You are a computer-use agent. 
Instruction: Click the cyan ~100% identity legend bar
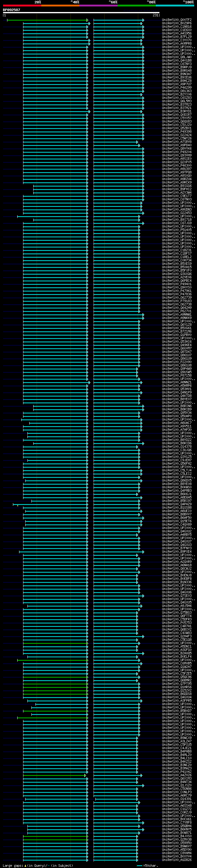pyautogui.click(x=175, y=6)
